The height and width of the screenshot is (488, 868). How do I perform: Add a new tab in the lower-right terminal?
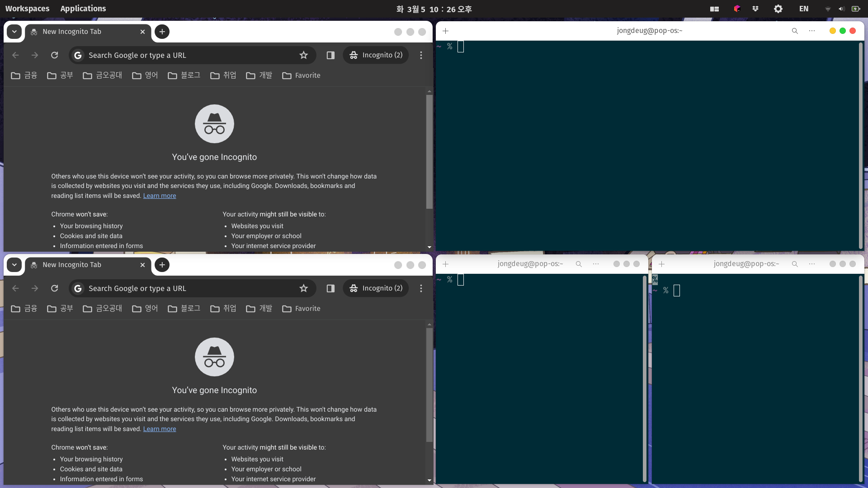pyautogui.click(x=662, y=264)
